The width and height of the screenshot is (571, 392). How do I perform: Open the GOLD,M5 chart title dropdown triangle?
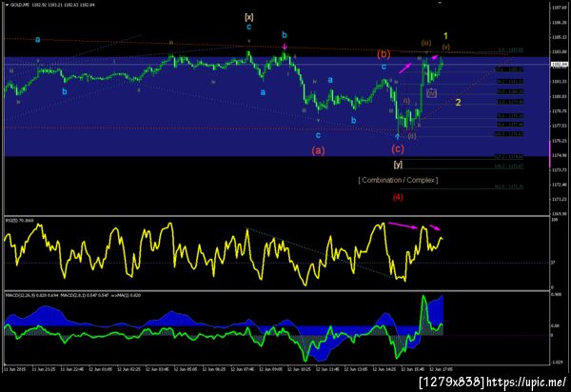[7, 5]
